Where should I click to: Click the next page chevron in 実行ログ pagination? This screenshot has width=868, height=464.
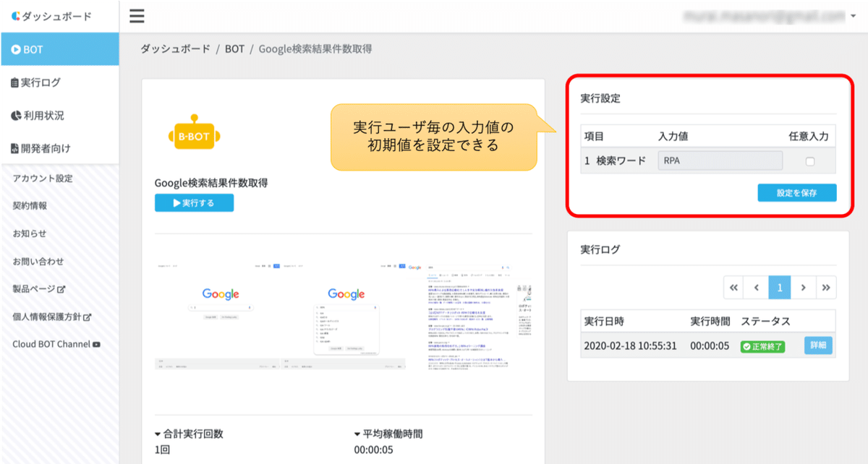tap(803, 287)
